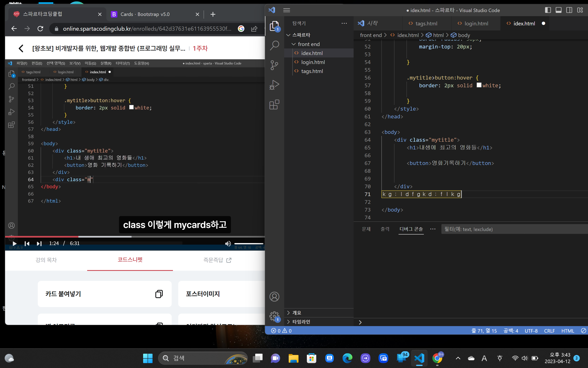Click the Chrome address bar URL
Image resolution: width=588 pixels, height=368 pixels.
[147, 29]
